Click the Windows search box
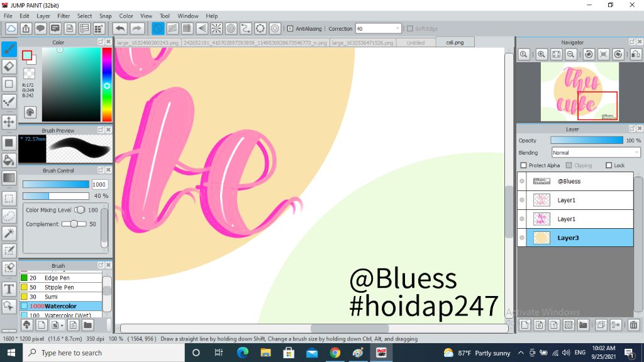This screenshot has height=362, width=644. tap(104, 353)
